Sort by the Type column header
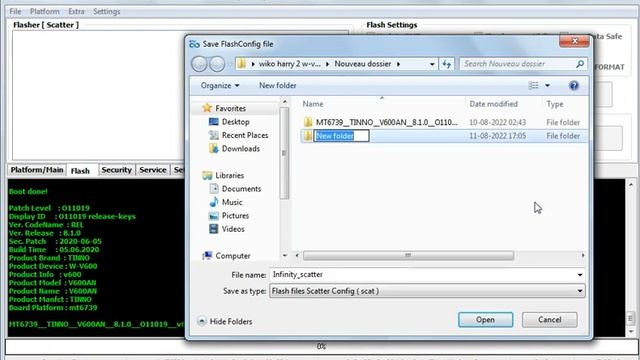The height and width of the screenshot is (360, 640). (x=555, y=104)
